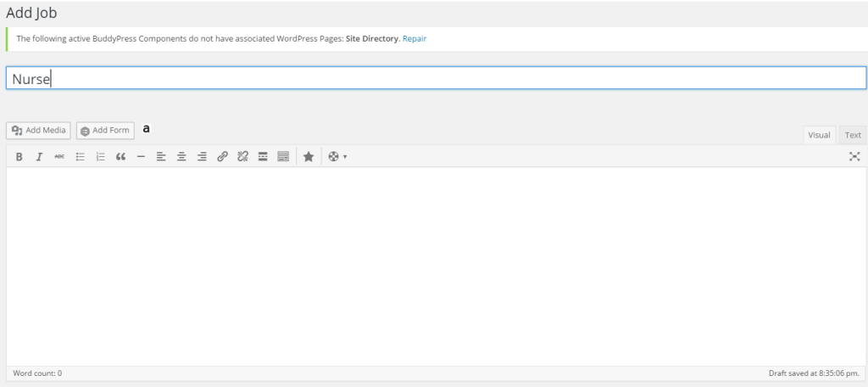Image resolution: width=868 pixels, height=387 pixels.
Task: Click the Add Media button
Action: click(39, 130)
